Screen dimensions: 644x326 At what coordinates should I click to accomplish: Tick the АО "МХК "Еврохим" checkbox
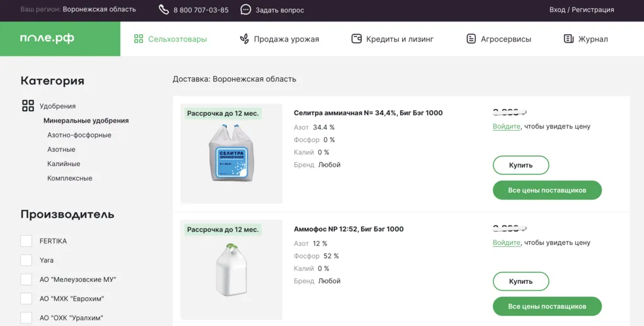click(x=26, y=298)
